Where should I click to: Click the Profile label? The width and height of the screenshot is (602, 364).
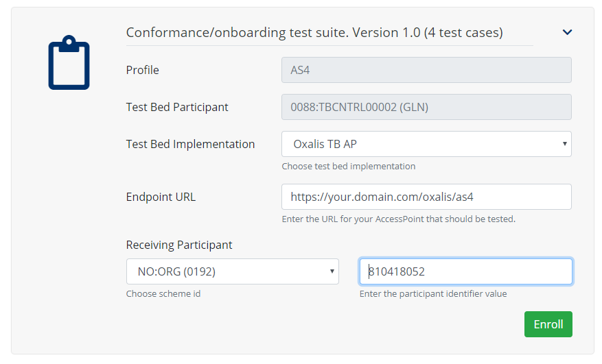[143, 70]
